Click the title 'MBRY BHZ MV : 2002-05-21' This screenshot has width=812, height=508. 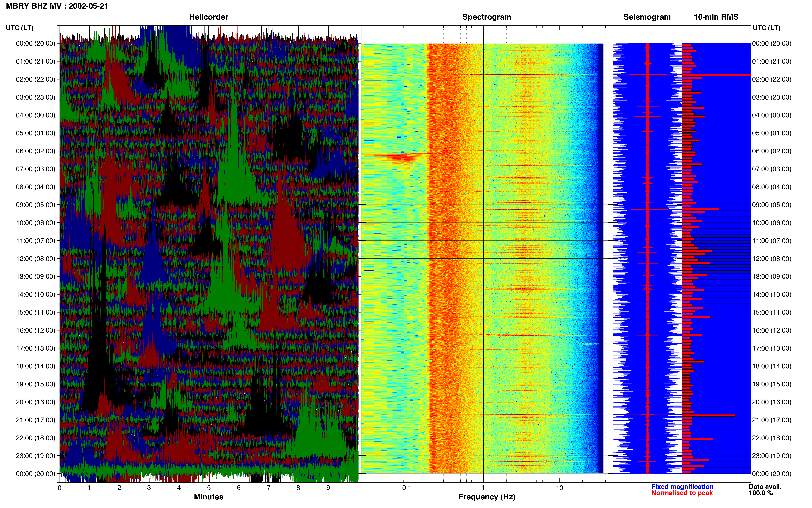tap(57, 6)
